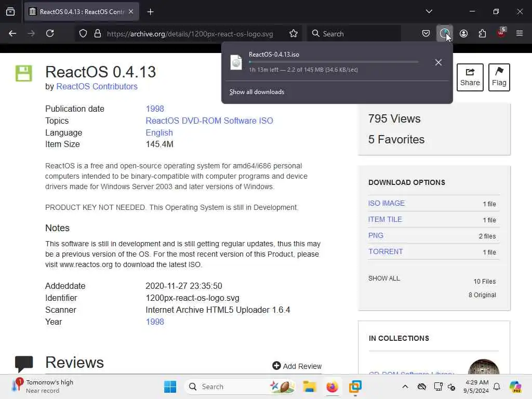
Task: Open the archive.org address bar
Action: (x=190, y=34)
